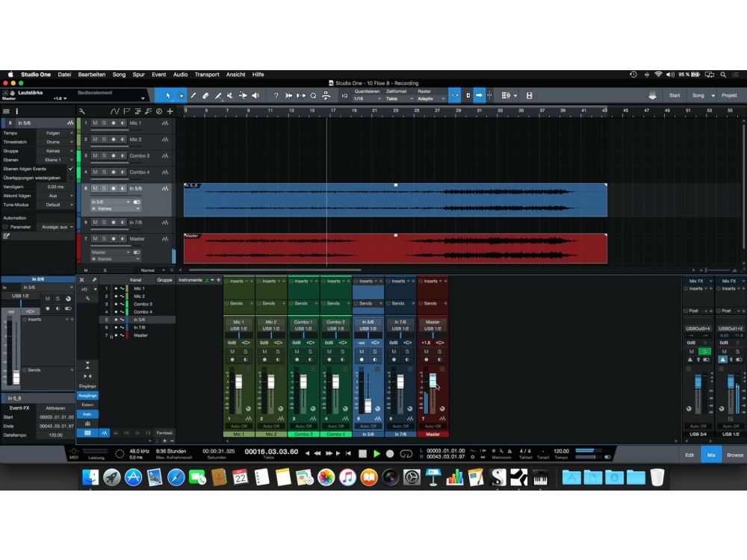The image size is (747, 560).
Task: Select the Arrow tool in toolbar
Action: [168, 96]
